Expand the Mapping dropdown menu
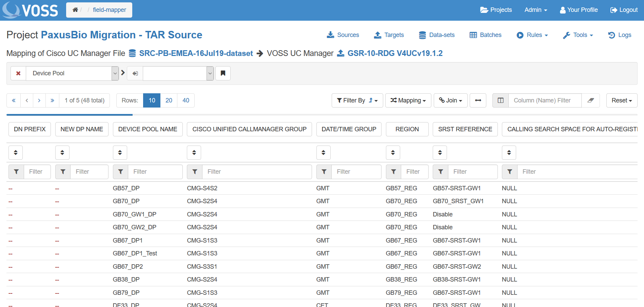 [408, 100]
